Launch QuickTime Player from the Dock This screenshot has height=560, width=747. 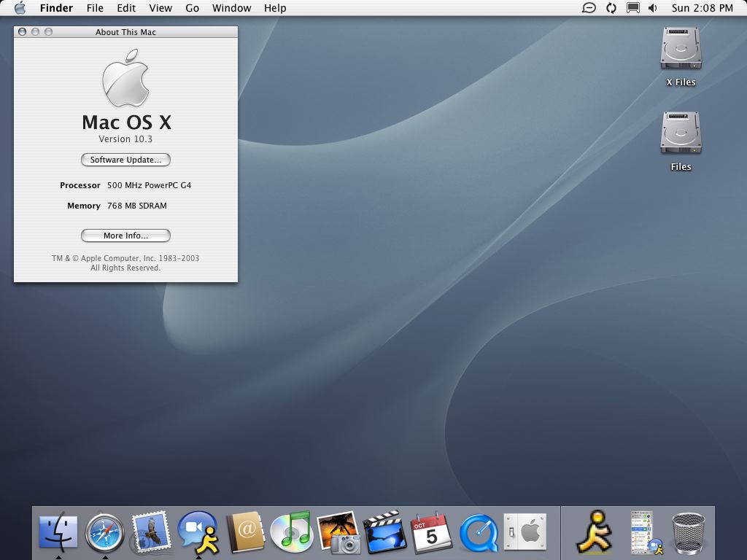(x=478, y=533)
